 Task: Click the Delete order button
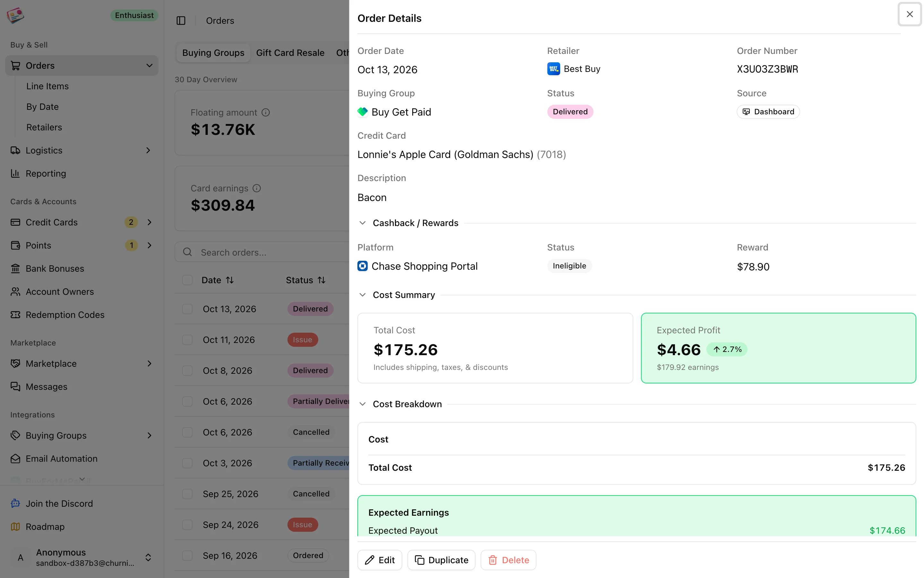pos(508,560)
